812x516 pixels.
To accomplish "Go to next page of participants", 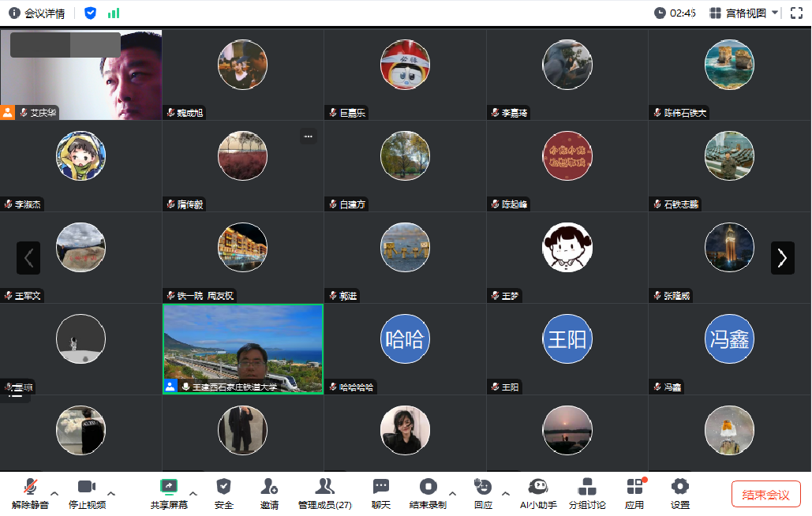I will [x=782, y=258].
